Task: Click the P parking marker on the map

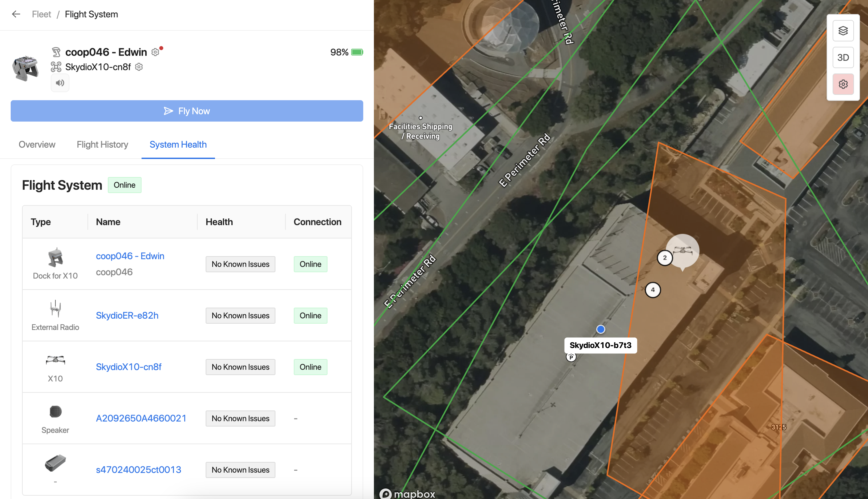Action: tap(571, 357)
